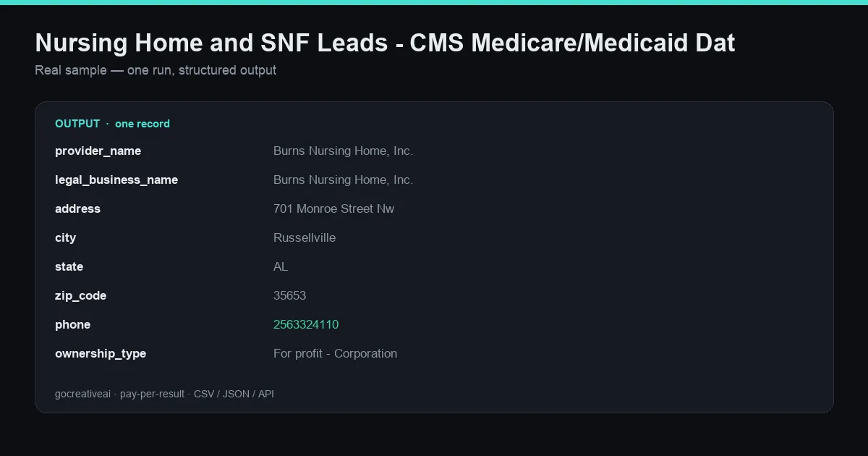Select the state field label

[x=69, y=266]
